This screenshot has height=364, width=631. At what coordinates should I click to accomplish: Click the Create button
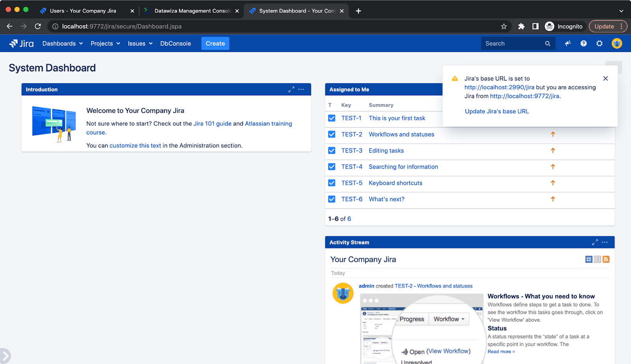tap(215, 43)
